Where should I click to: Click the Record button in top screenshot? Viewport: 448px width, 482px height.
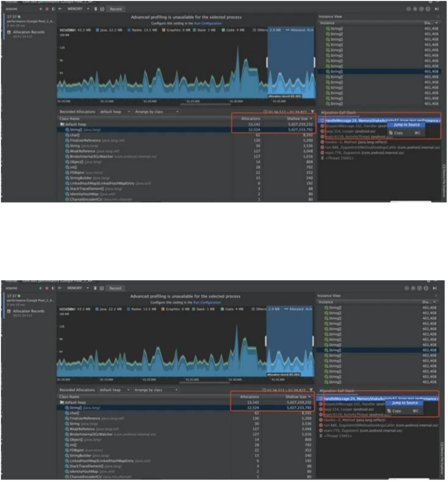pyautogui.click(x=116, y=9)
